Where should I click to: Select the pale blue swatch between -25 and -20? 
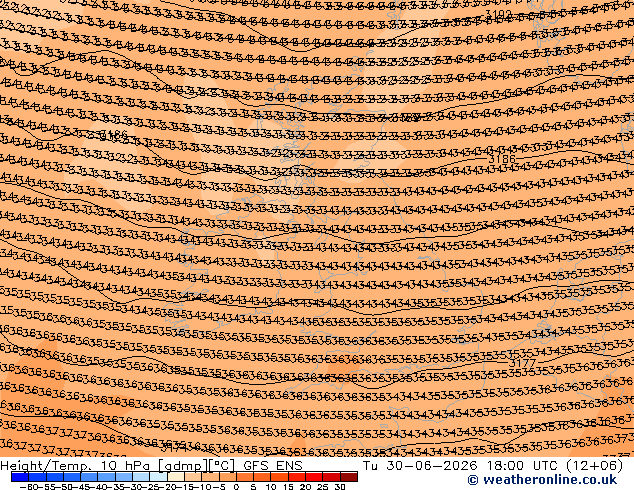(158, 477)
